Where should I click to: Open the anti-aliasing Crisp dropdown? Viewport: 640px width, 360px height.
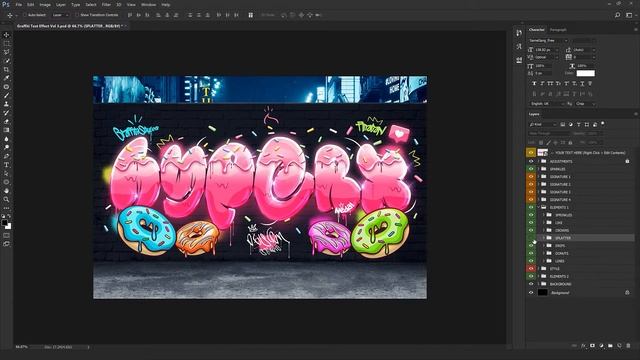pos(586,104)
